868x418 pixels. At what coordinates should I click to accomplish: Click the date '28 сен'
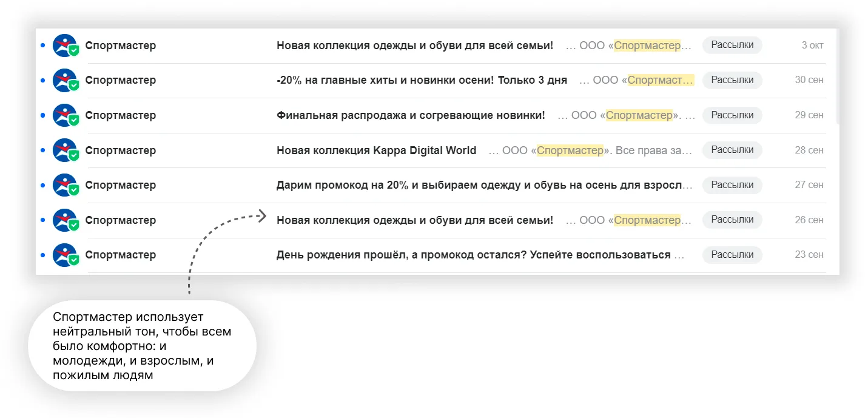809,150
